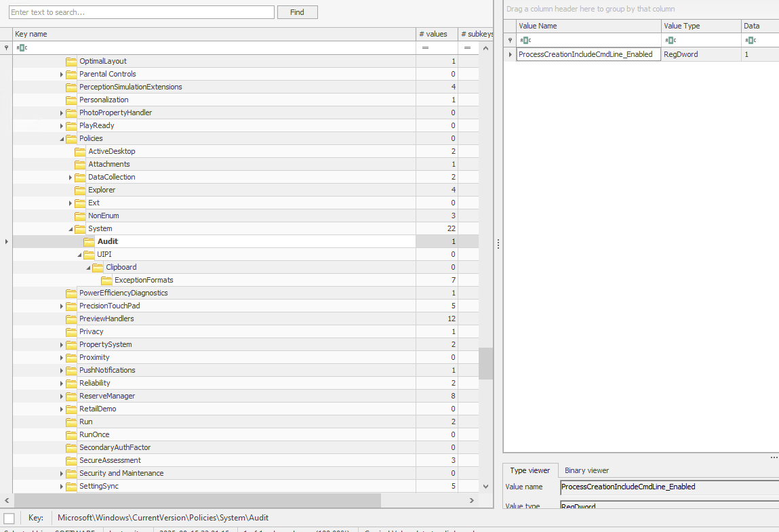Select the ProcessCreationIncludeCmdLine_Enabled value row
779x532 pixels.
585,54
